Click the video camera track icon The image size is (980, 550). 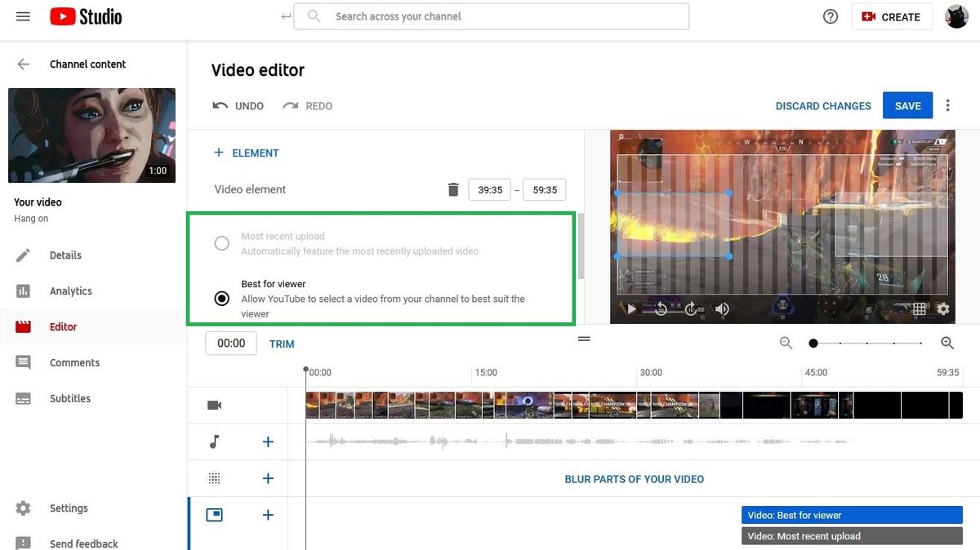(215, 405)
